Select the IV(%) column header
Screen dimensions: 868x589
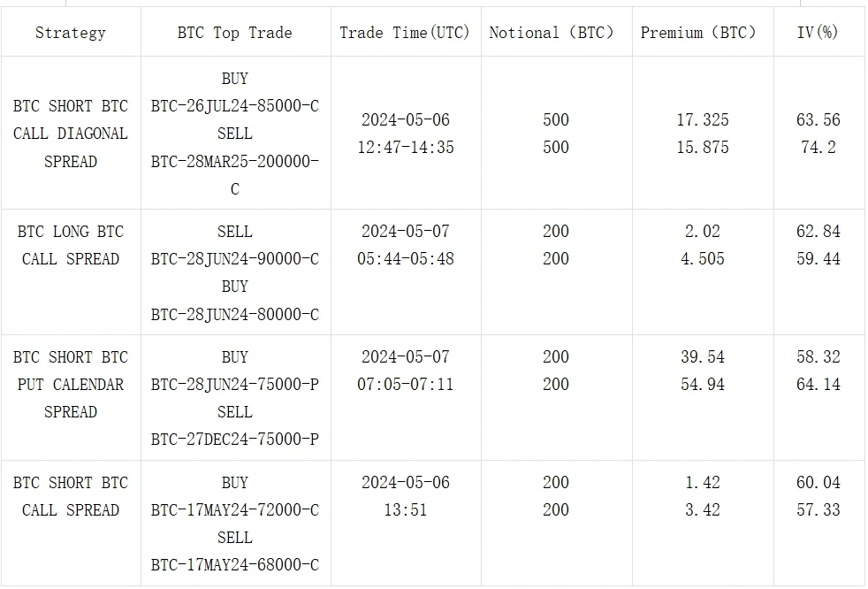(x=819, y=33)
